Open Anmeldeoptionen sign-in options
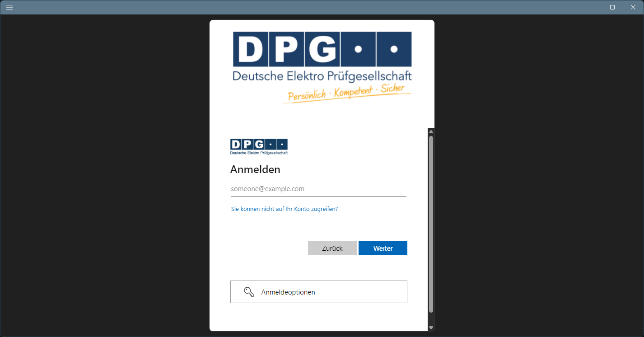Image resolution: width=644 pixels, height=337 pixels. coord(319,292)
